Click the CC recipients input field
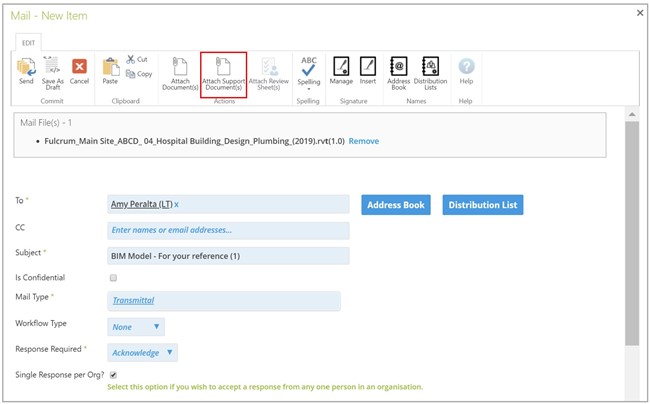This screenshot has height=404, width=650. click(228, 230)
